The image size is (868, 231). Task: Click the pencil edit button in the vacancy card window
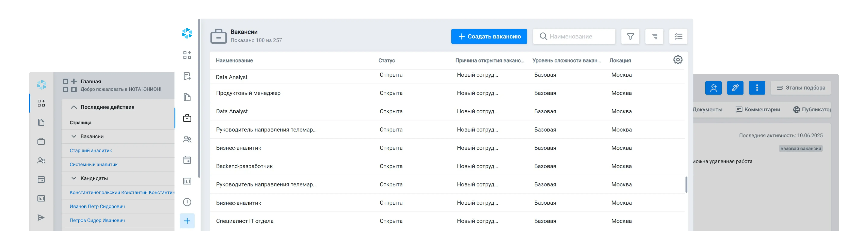735,88
